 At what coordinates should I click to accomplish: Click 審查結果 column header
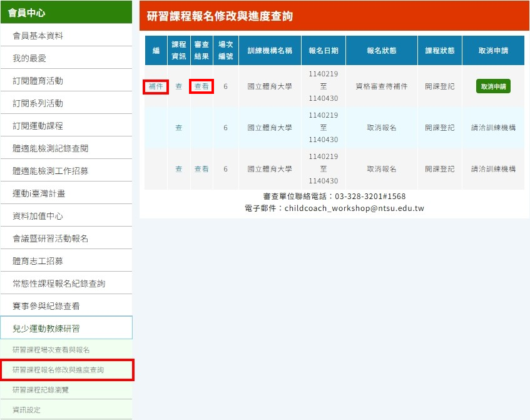pyautogui.click(x=201, y=50)
